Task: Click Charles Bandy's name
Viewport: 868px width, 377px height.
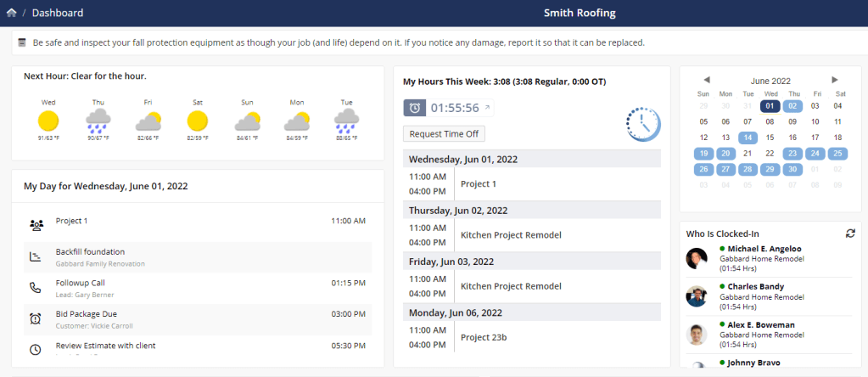Action: click(x=755, y=287)
